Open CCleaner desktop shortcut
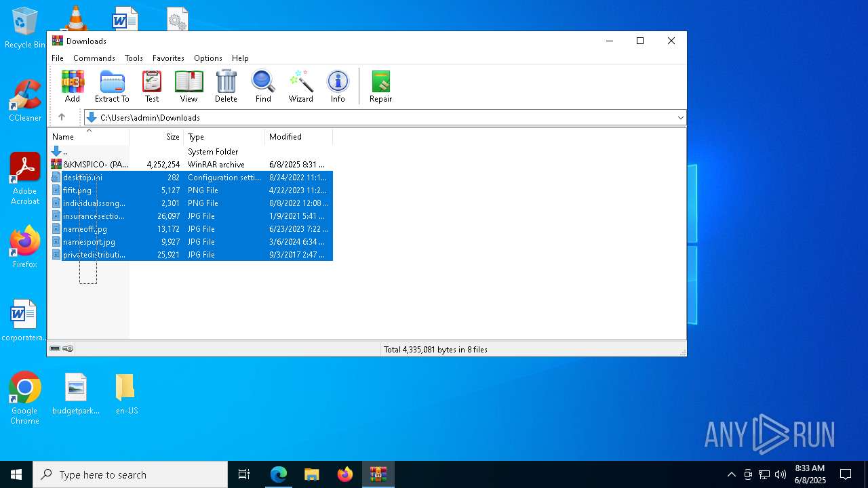 click(25, 100)
